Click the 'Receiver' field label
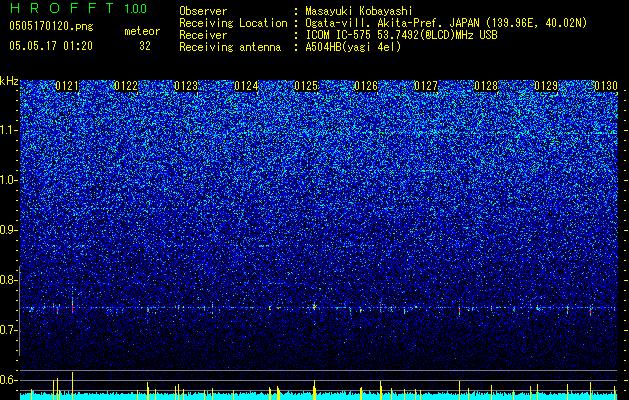629x400 pixels. click(x=203, y=35)
